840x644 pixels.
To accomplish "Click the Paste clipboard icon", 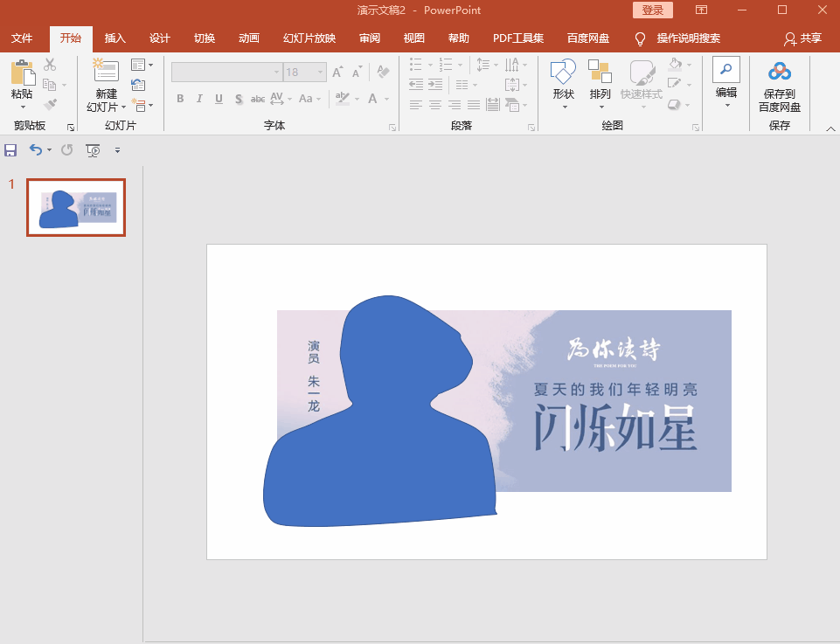I will pyautogui.click(x=23, y=73).
